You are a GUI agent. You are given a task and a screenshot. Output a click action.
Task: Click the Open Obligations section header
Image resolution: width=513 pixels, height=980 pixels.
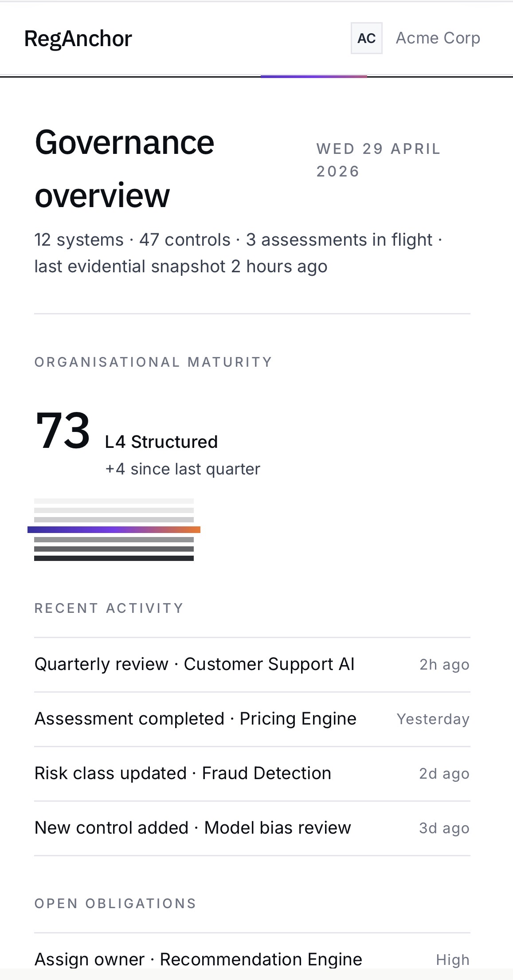click(115, 903)
